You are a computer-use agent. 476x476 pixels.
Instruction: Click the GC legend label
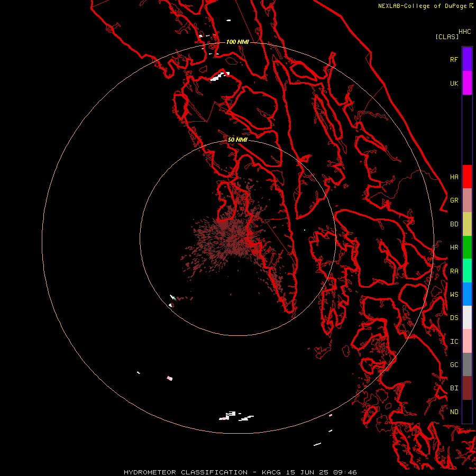click(454, 365)
